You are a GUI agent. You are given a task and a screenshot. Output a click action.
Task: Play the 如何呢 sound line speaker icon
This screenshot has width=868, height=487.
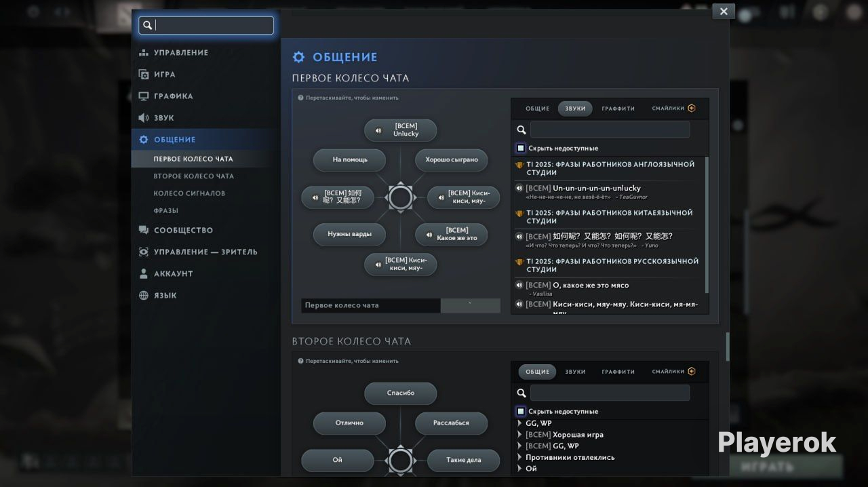pyautogui.click(x=519, y=237)
